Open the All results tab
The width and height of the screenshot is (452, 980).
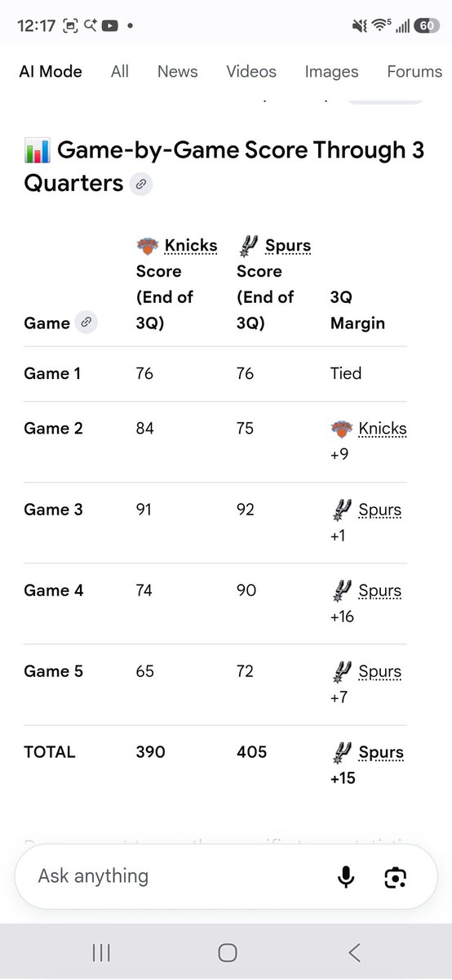[120, 72]
